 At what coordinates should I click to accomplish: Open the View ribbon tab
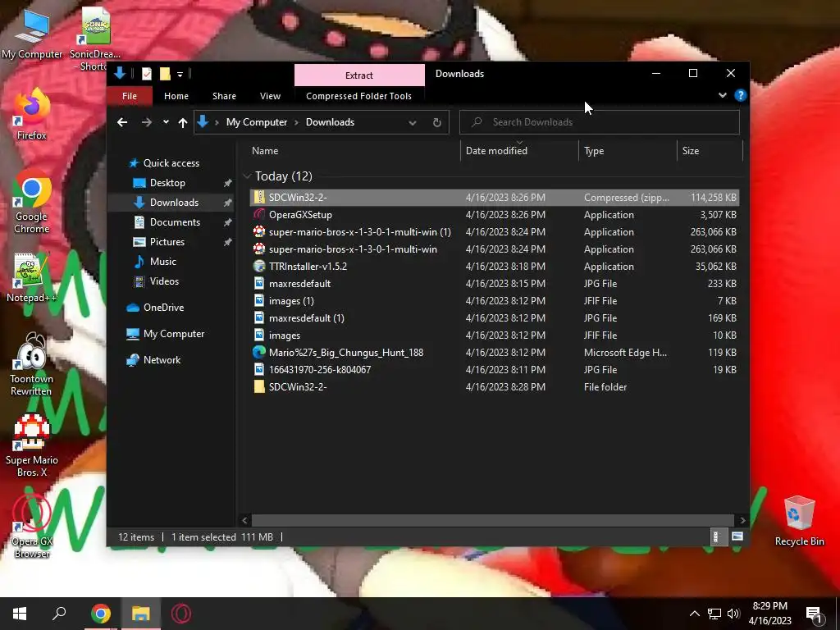tap(270, 96)
